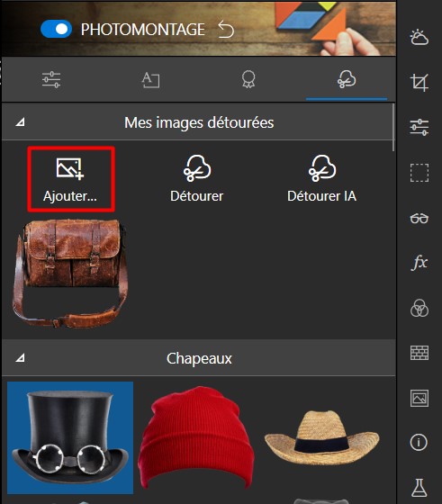Open the lab flask icon

click(x=419, y=487)
